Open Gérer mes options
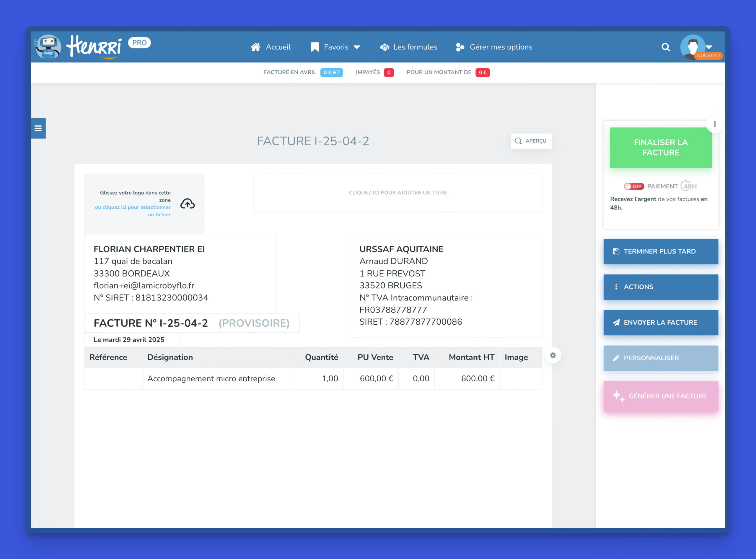The width and height of the screenshot is (756, 559). [494, 47]
